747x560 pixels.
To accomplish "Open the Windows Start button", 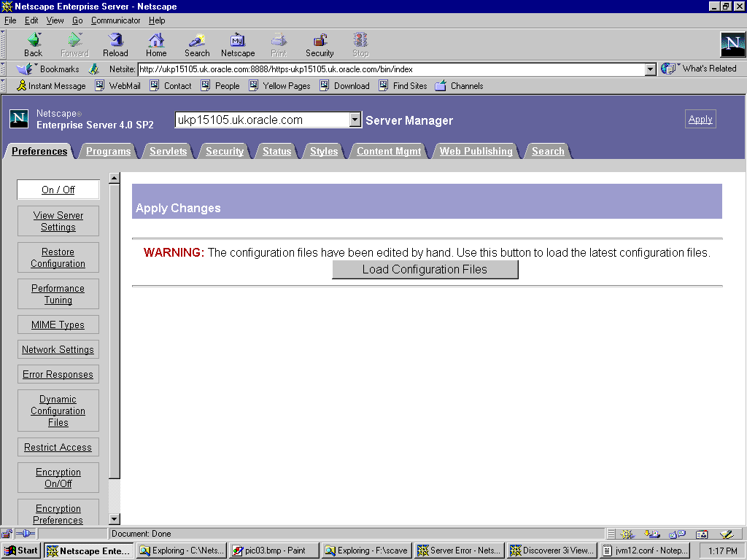I will [21, 551].
